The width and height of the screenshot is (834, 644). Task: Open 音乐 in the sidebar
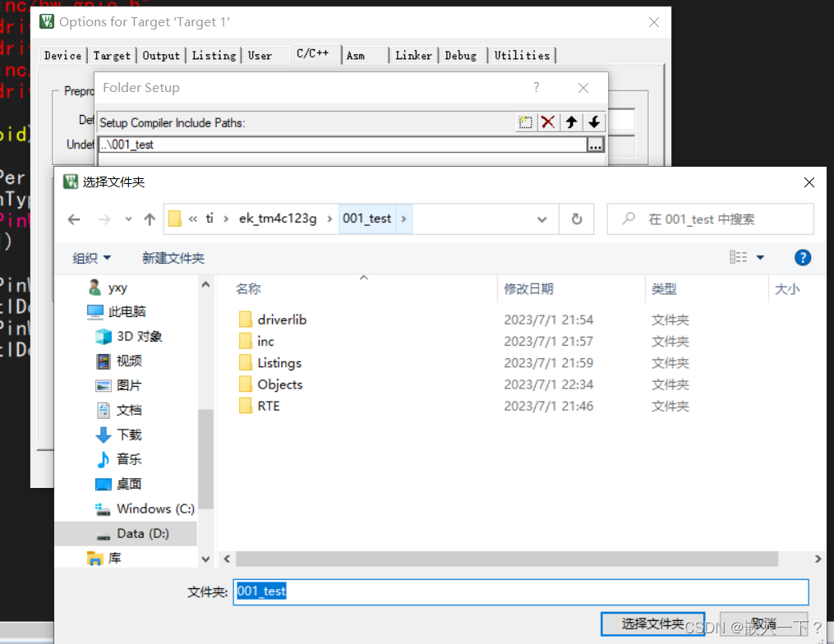pos(119,459)
